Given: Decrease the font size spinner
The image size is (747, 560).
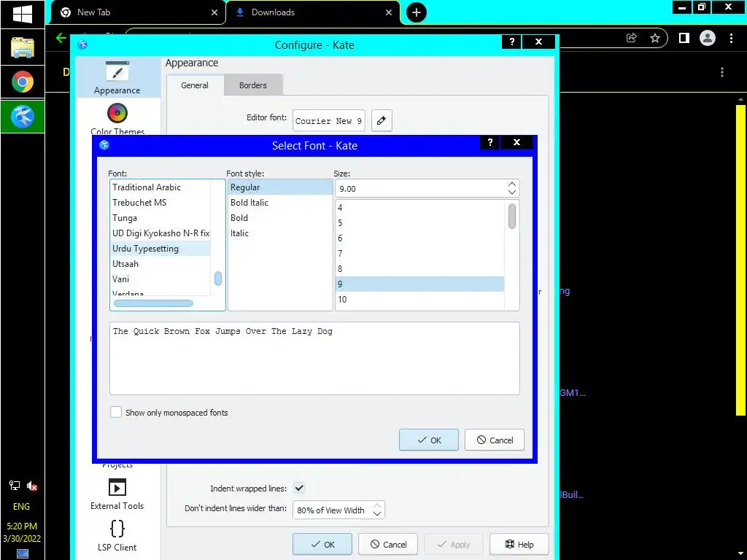Looking at the screenshot, I should 511,192.
